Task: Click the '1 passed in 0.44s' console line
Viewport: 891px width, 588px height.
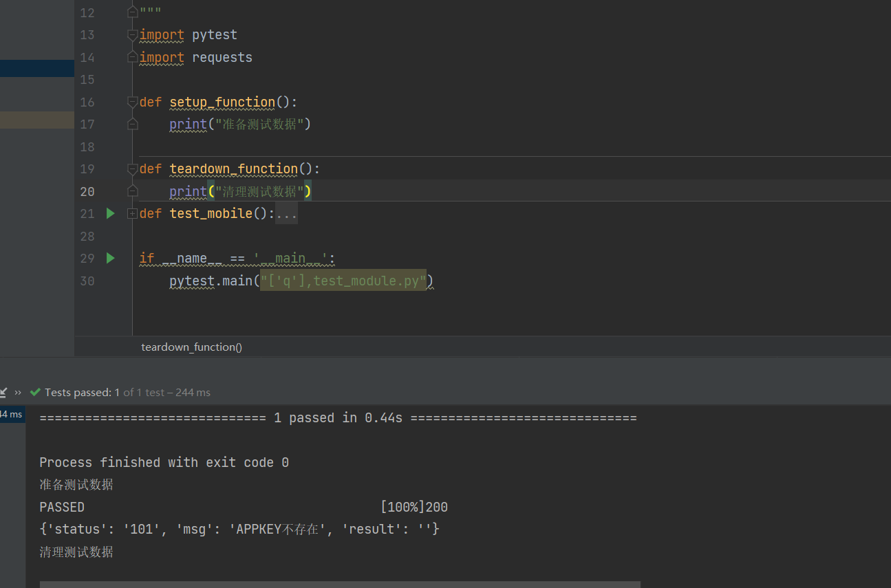Action: pyautogui.click(x=338, y=418)
